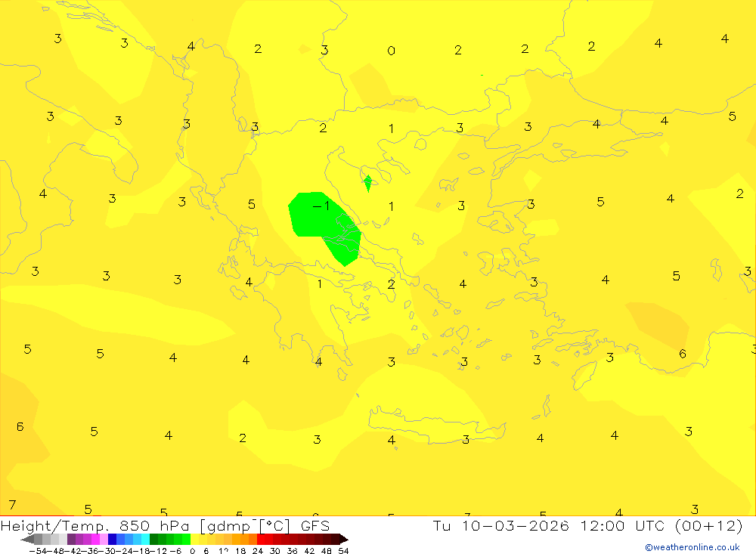Click the -6 legend label
The height and width of the screenshot is (554, 756).
coord(175,551)
